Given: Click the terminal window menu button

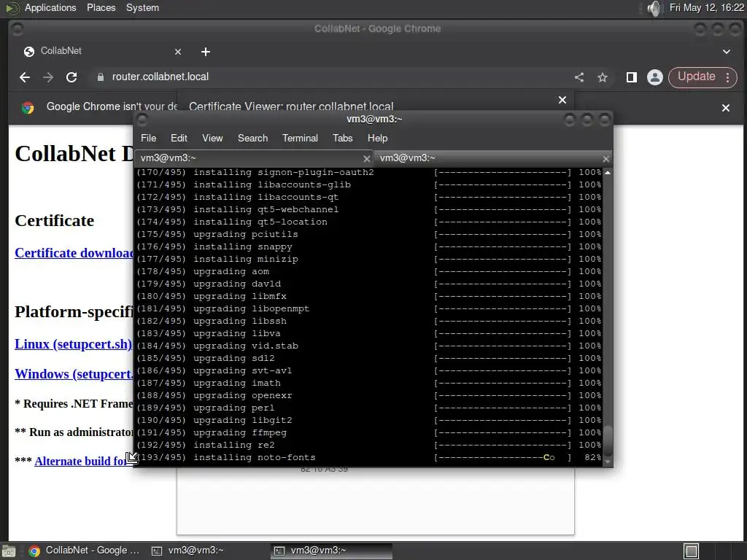Looking at the screenshot, I should point(142,120).
